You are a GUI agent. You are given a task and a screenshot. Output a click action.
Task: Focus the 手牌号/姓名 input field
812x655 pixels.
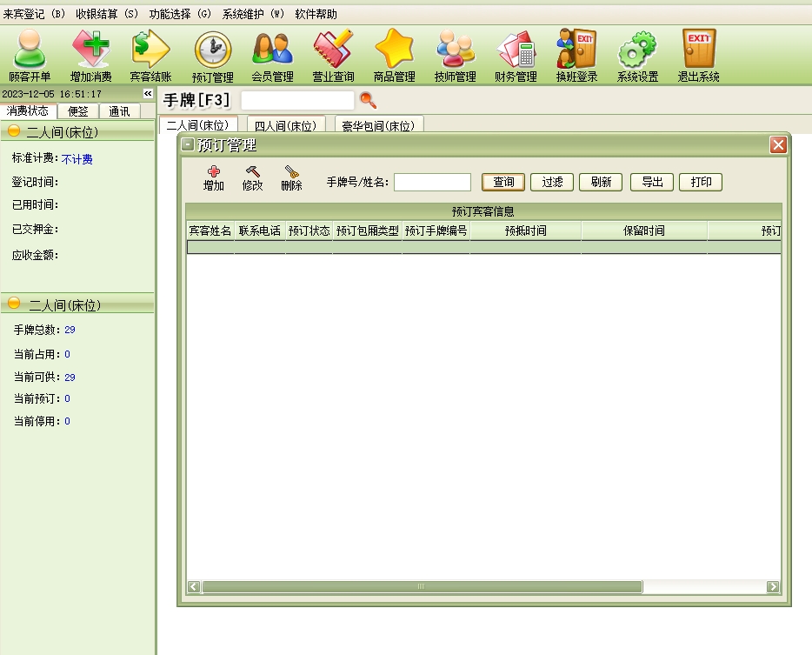pyautogui.click(x=432, y=182)
